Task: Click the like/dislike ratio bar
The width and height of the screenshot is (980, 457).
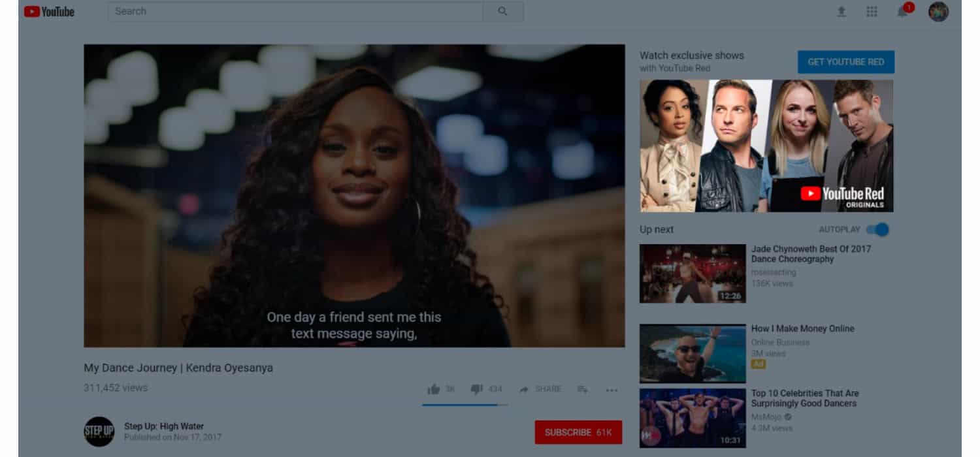Action: (465, 405)
